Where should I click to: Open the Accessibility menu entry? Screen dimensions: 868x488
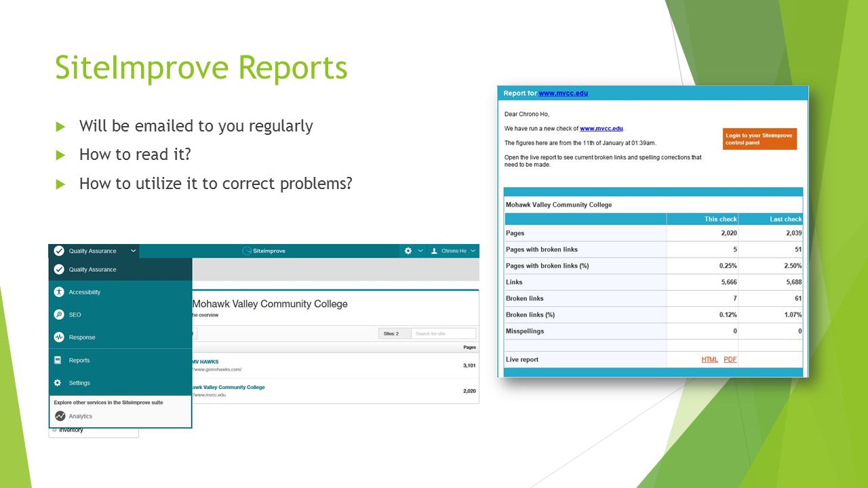[x=121, y=292]
